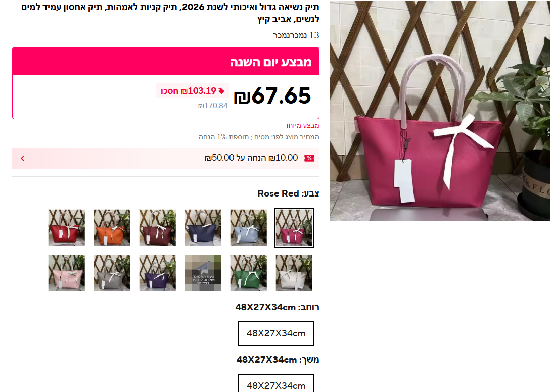Select the gray bag color thumbnail
Viewport: 552px width, 392px height.
coord(112,273)
